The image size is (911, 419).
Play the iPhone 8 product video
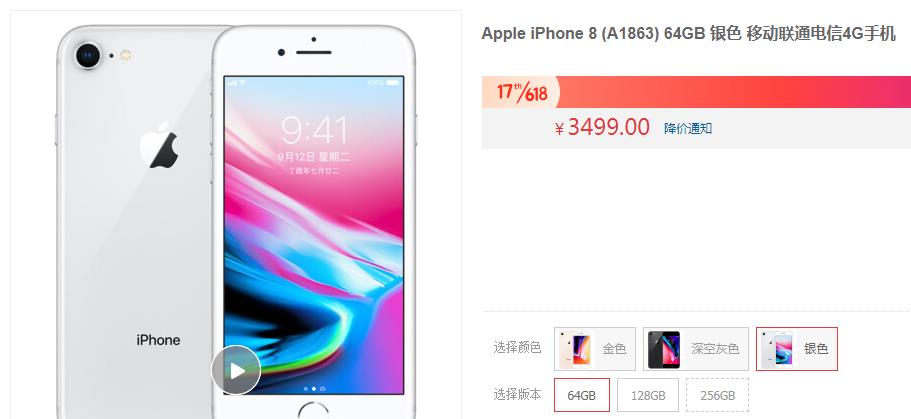235,370
